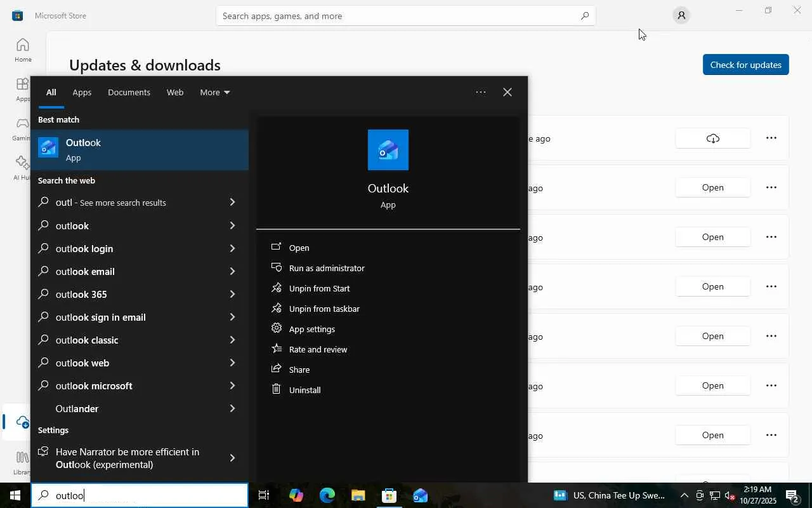Click the magnifier icon in Store search bar
Screen dimensions: 812x508
point(585,16)
